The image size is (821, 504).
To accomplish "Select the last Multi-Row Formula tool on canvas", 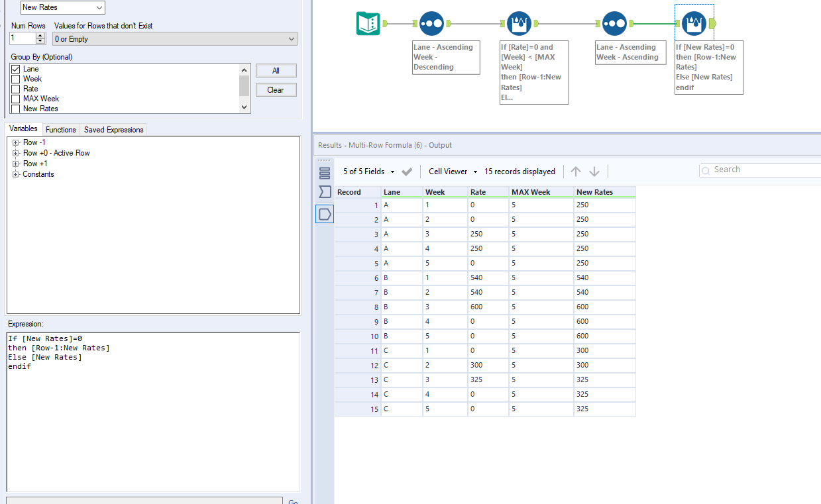I will point(694,23).
